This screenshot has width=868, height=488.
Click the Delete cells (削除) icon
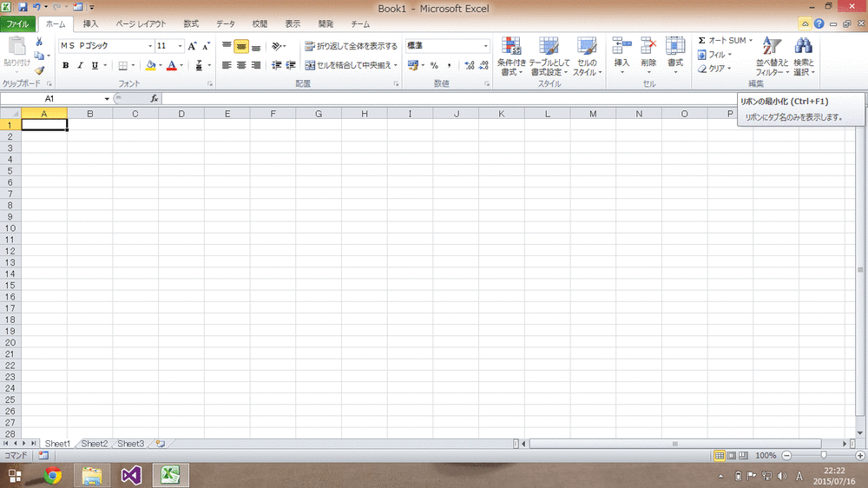click(648, 46)
